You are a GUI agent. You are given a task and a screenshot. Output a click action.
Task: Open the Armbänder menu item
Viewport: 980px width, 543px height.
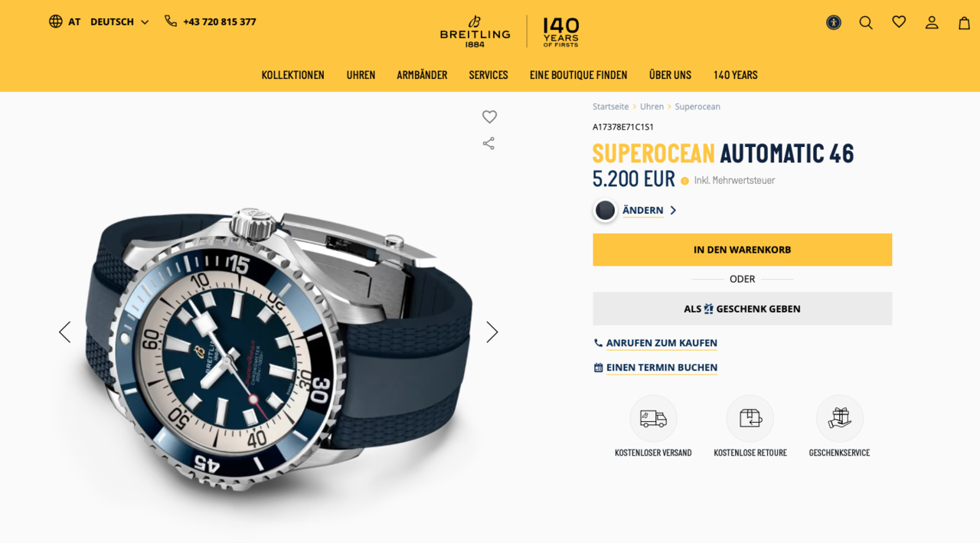pos(422,75)
